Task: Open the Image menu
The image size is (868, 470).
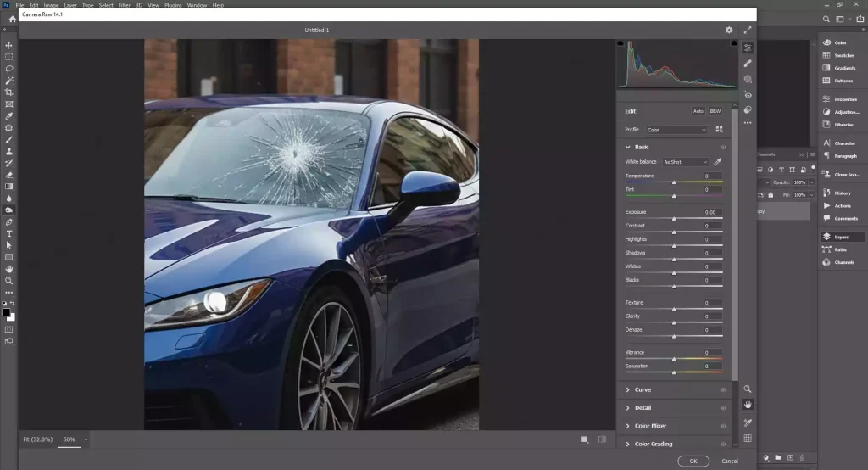Action: [51, 5]
